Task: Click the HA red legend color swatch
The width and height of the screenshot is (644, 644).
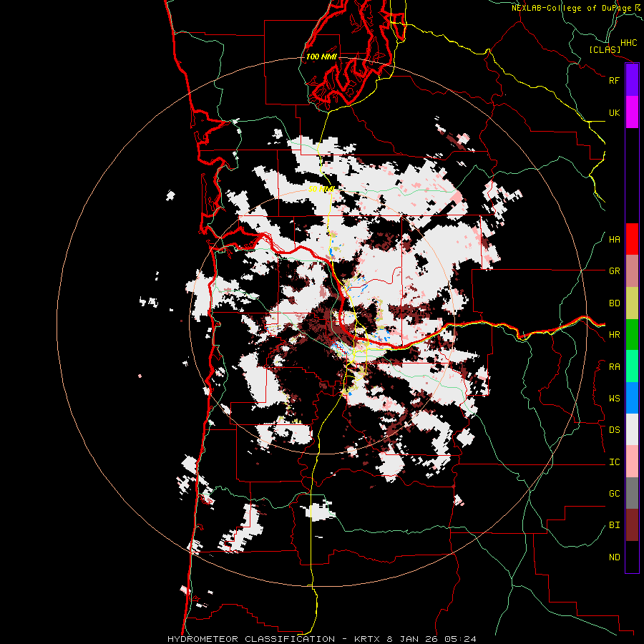Action: pyautogui.click(x=632, y=239)
